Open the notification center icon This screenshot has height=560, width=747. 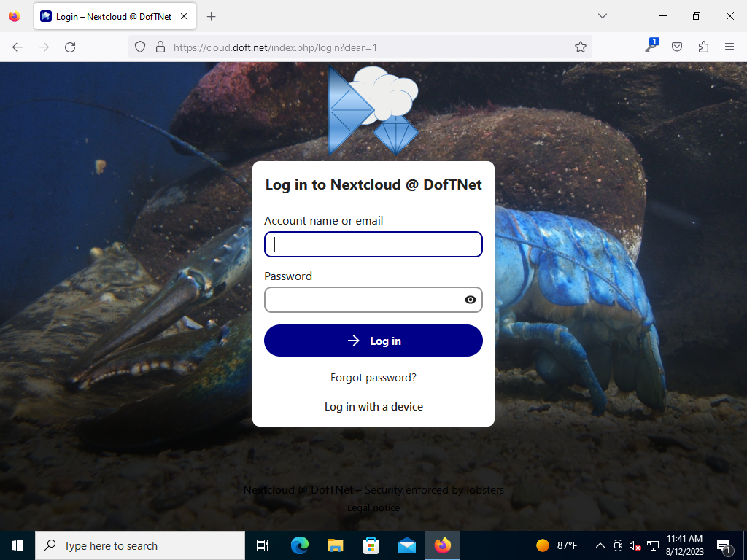pyautogui.click(x=724, y=545)
